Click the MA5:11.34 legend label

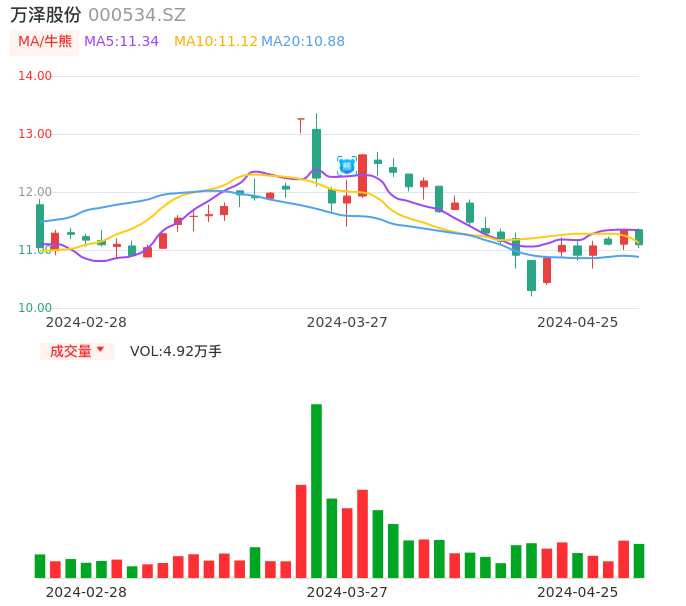[x=121, y=42]
